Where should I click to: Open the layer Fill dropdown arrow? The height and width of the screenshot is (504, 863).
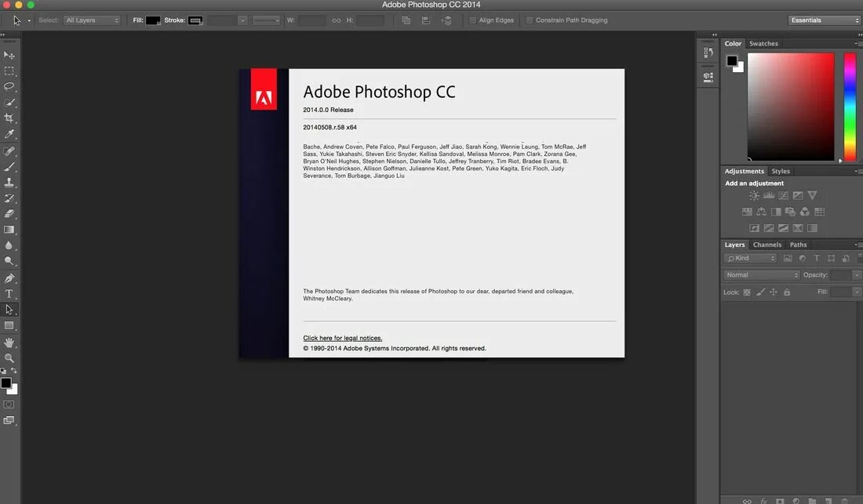coord(857,292)
